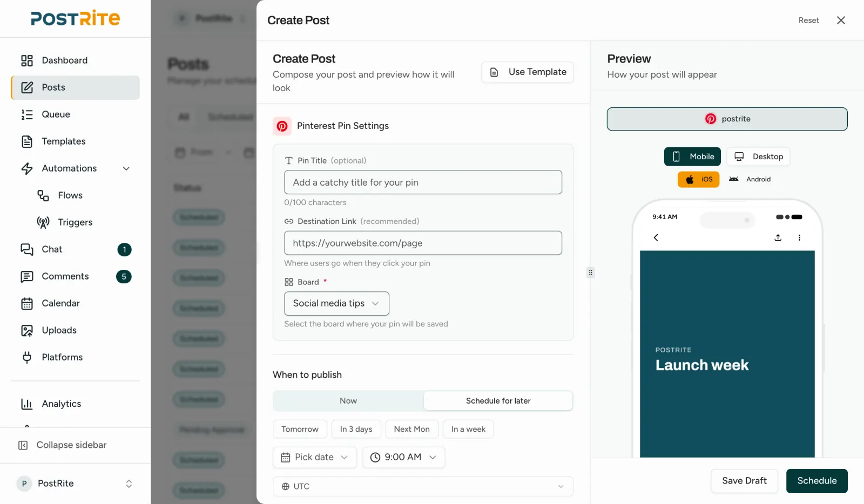Select the In 3 days chip
The height and width of the screenshot is (504, 864).
(356, 430)
